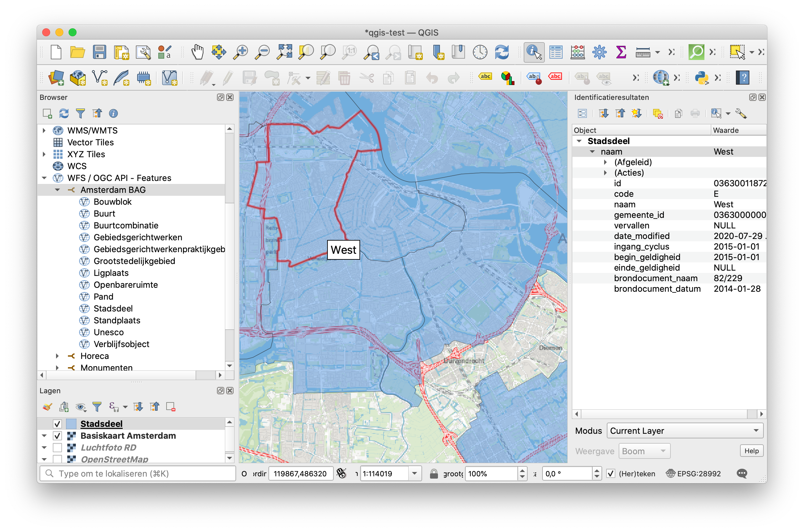Activate the Identify Features tool
Image resolution: width=804 pixels, height=532 pixels.
point(534,52)
